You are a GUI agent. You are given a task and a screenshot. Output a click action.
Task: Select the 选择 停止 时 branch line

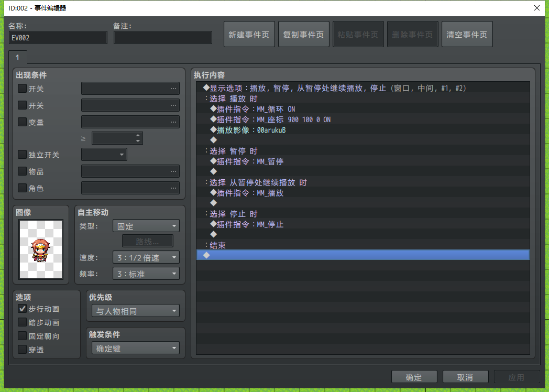pos(363,214)
